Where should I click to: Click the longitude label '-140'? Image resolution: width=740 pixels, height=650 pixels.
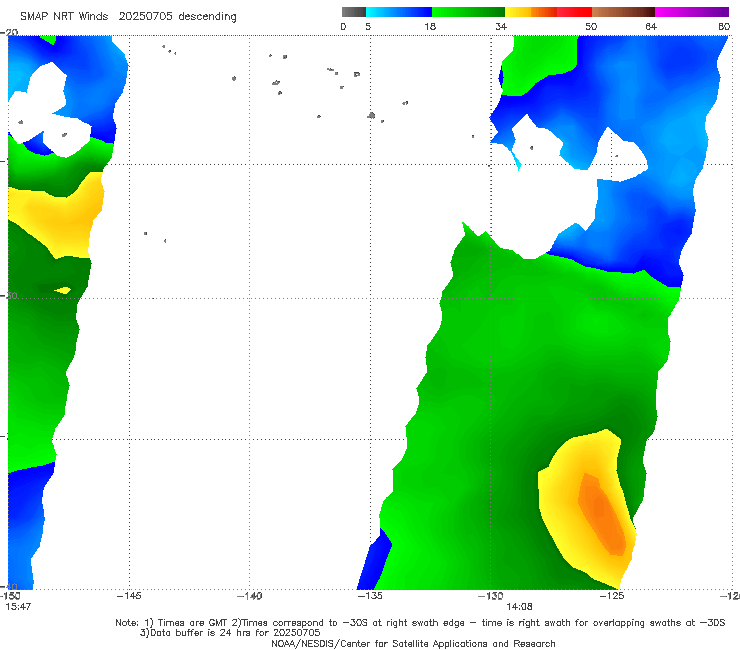249,596
